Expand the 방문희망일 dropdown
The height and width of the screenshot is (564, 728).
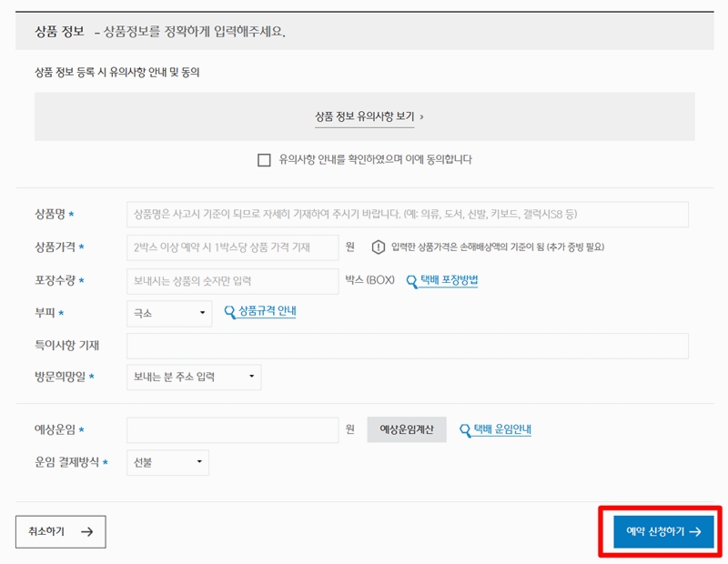pos(194,377)
